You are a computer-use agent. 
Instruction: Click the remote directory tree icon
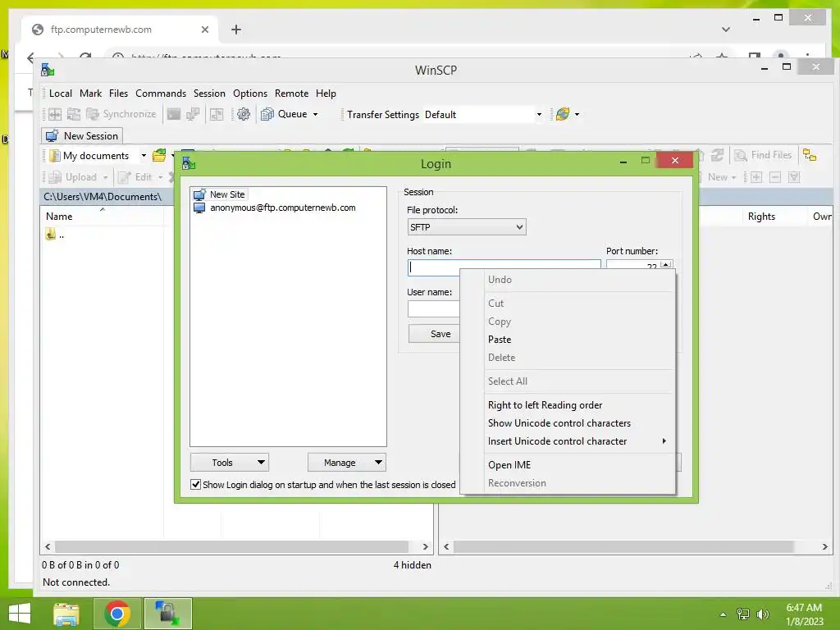coord(810,155)
